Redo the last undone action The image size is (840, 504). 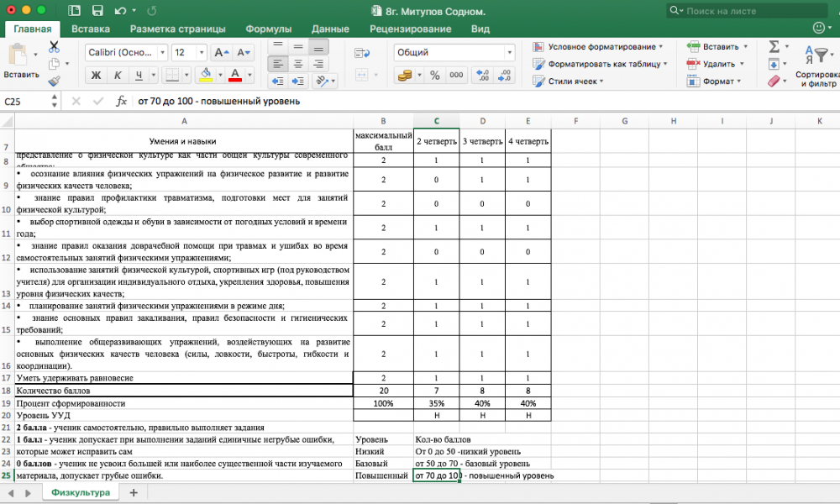tap(151, 11)
